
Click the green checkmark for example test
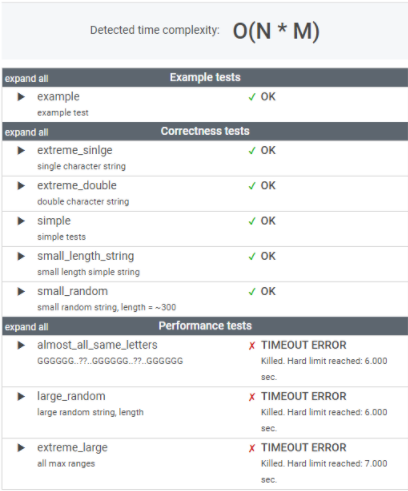tap(252, 97)
